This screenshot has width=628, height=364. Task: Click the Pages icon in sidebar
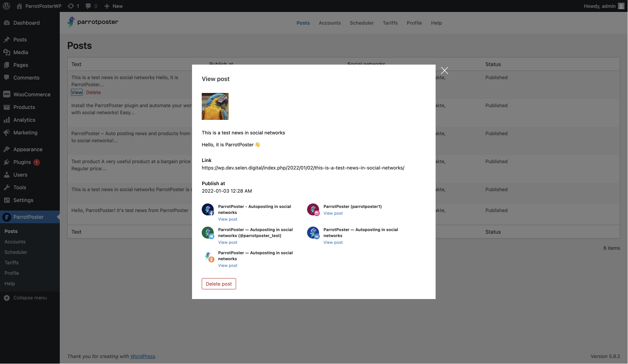[7, 65]
